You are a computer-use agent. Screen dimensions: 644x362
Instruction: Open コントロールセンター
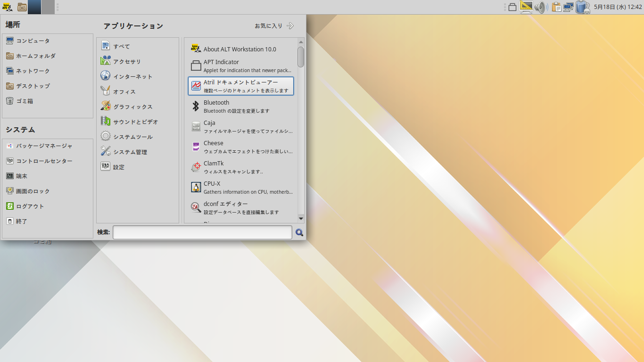pyautogui.click(x=48, y=161)
